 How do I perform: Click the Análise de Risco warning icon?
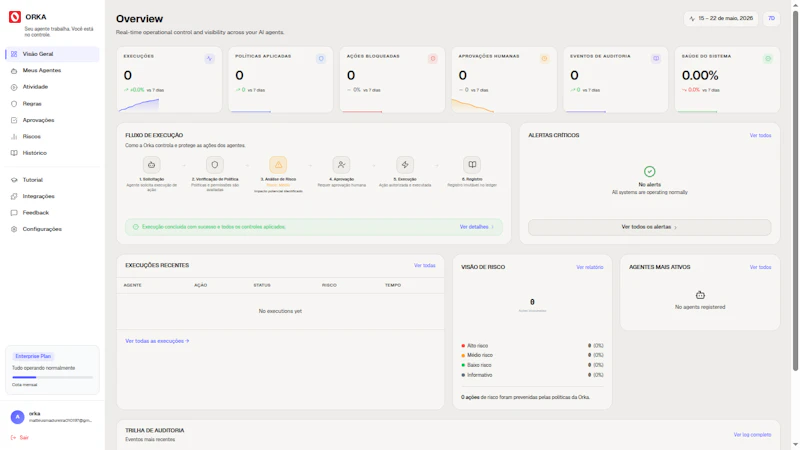278,165
